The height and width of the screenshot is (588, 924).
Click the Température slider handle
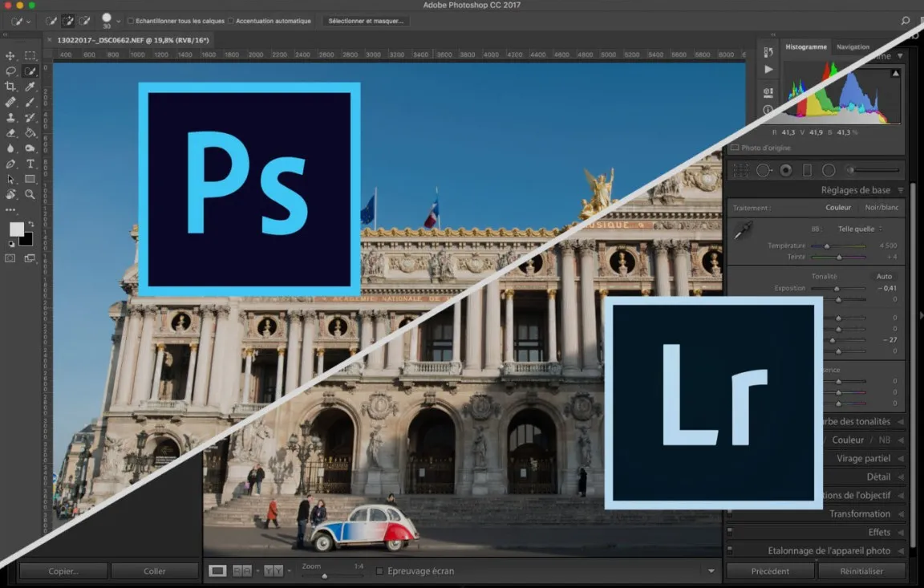[x=828, y=245]
